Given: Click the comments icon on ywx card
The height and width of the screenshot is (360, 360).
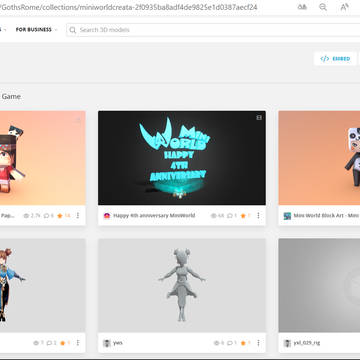Looking at the screenshot, I should pos(230,343).
